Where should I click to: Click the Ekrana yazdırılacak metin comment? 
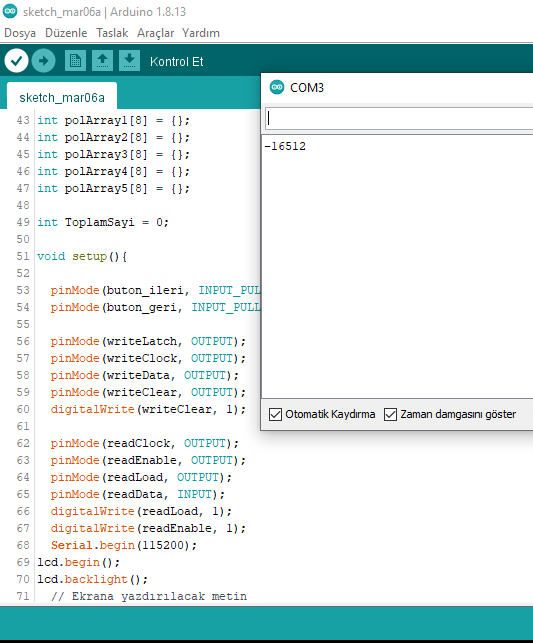pos(149,596)
